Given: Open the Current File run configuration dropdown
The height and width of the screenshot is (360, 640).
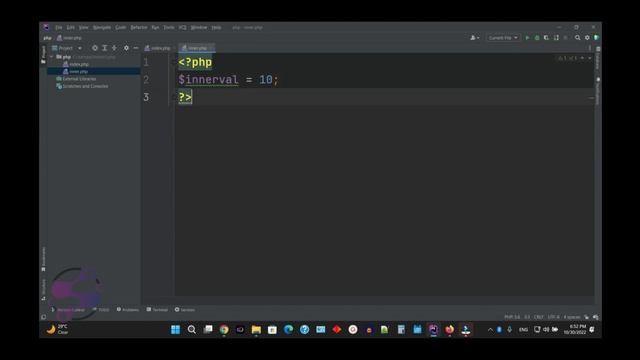Looking at the screenshot, I should pyautogui.click(x=503, y=38).
